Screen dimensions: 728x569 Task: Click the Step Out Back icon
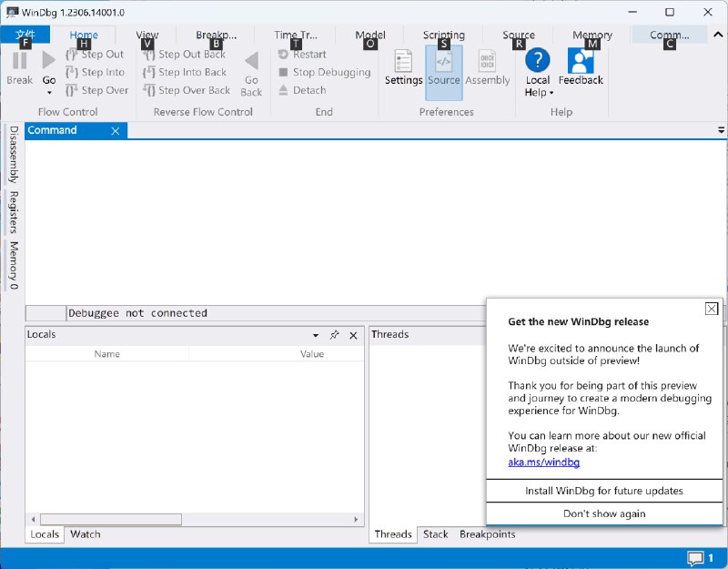(148, 55)
